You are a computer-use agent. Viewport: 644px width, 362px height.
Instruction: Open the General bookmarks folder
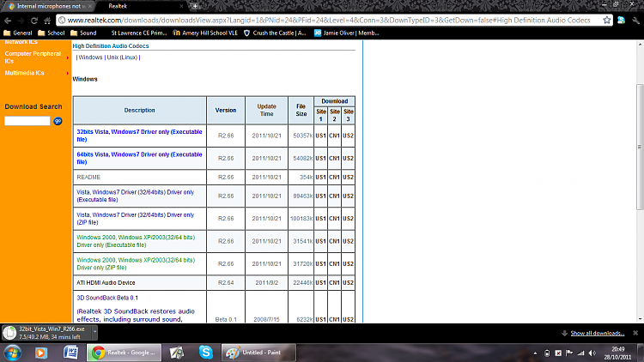click(18, 33)
